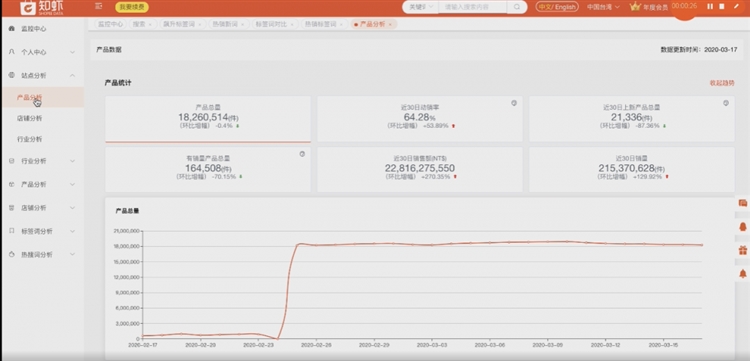The width and height of the screenshot is (750, 361).
Task: Stop the screen recording
Action: point(722,6)
